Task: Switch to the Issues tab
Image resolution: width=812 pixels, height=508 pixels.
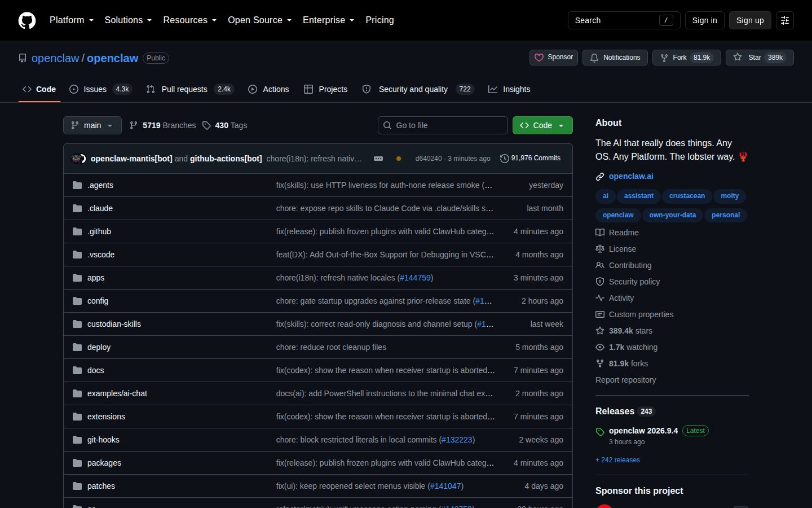Action: pyautogui.click(x=100, y=89)
